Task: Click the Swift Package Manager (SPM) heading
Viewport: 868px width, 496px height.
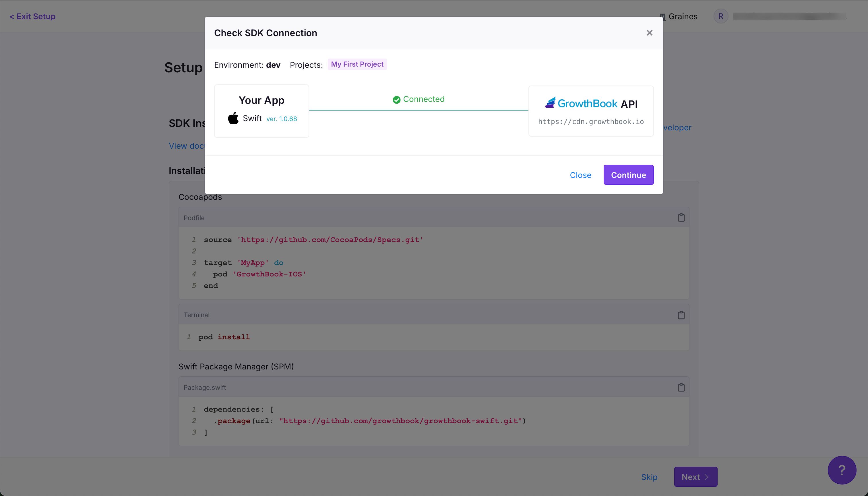Action: pos(236,367)
